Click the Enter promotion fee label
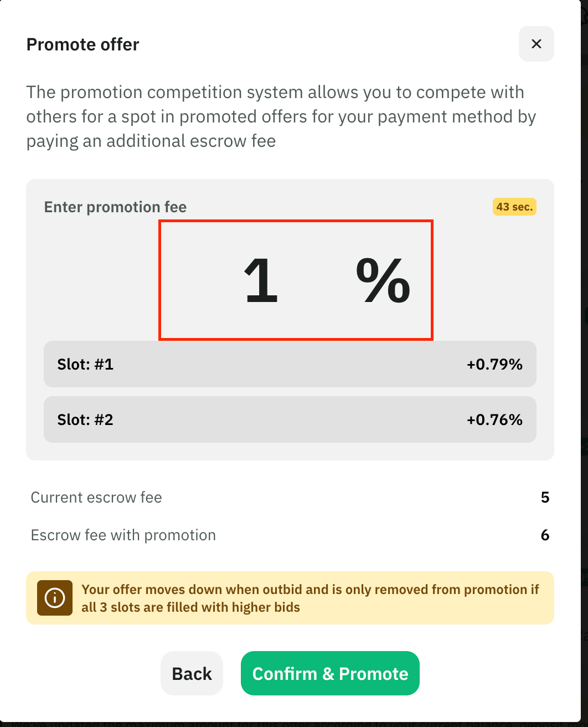 (115, 207)
